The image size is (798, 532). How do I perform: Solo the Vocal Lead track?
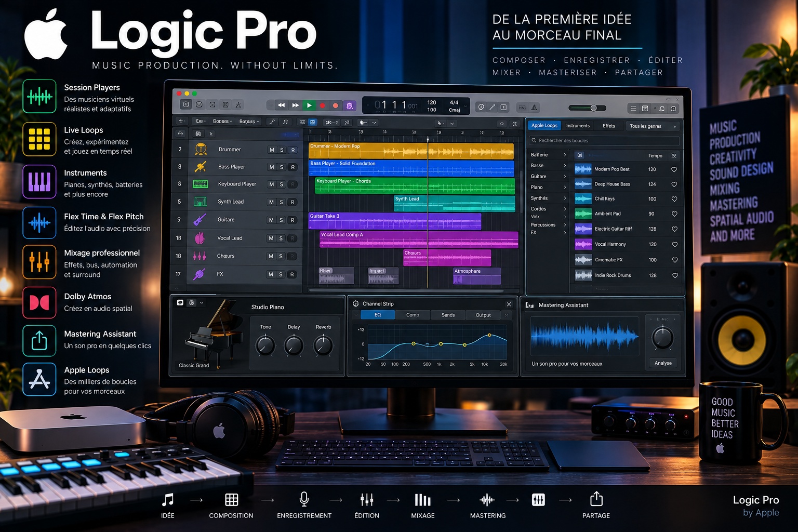282,238
